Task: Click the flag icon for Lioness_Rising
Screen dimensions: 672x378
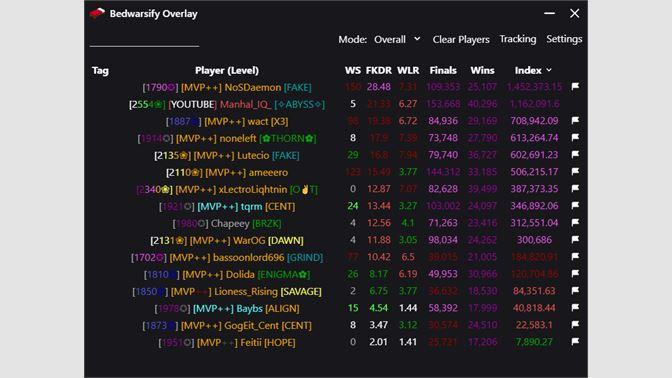Action: [575, 291]
